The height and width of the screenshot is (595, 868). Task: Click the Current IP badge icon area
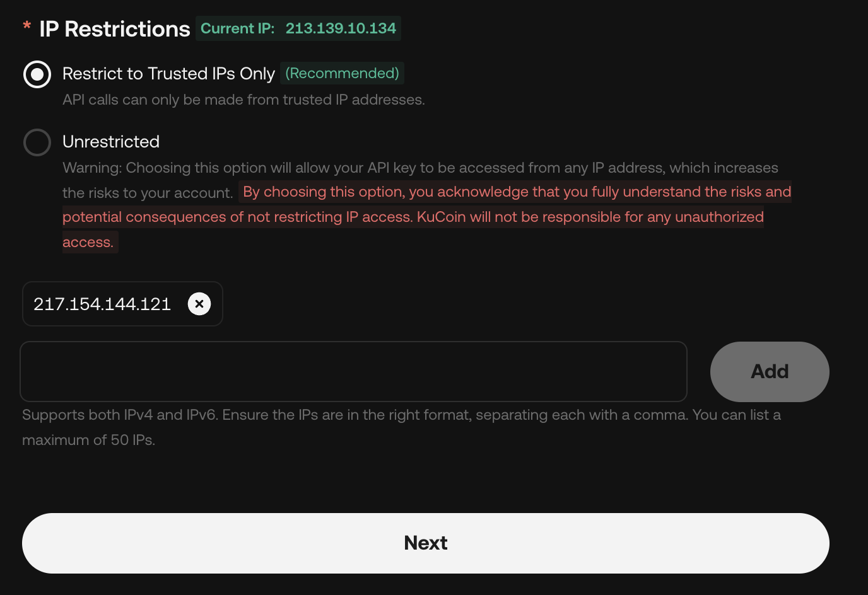(298, 28)
